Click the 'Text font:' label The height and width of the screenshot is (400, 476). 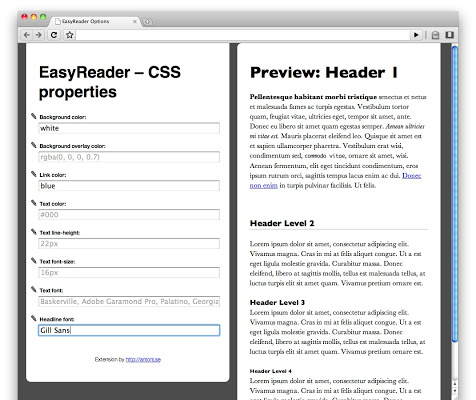point(51,290)
